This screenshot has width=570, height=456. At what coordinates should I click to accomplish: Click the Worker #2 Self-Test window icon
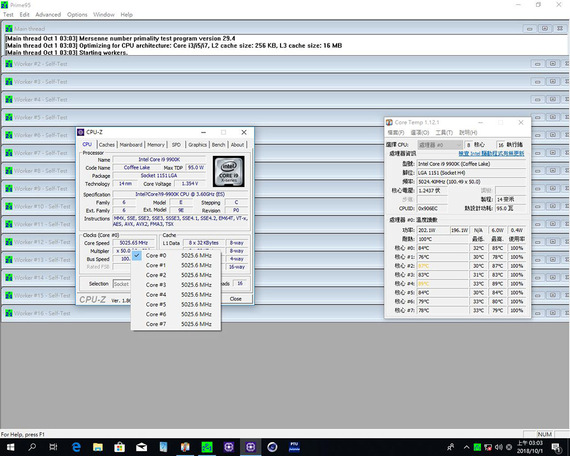tap(9, 64)
